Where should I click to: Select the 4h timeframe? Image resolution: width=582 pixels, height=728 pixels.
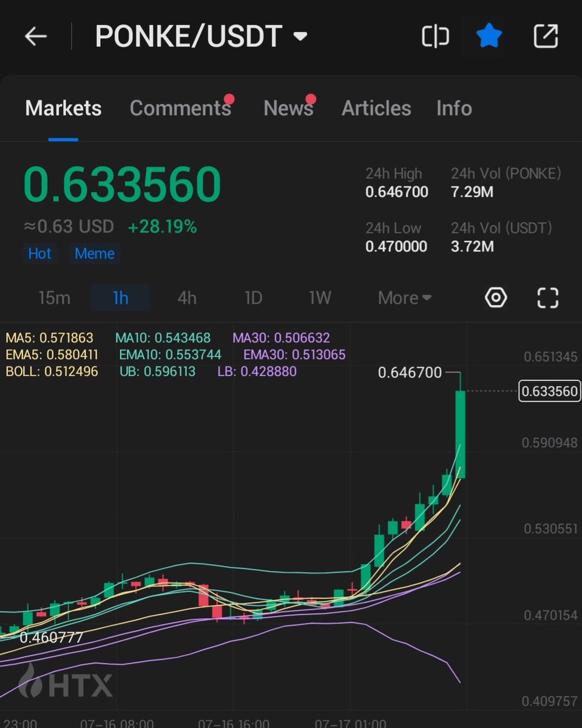point(187,298)
